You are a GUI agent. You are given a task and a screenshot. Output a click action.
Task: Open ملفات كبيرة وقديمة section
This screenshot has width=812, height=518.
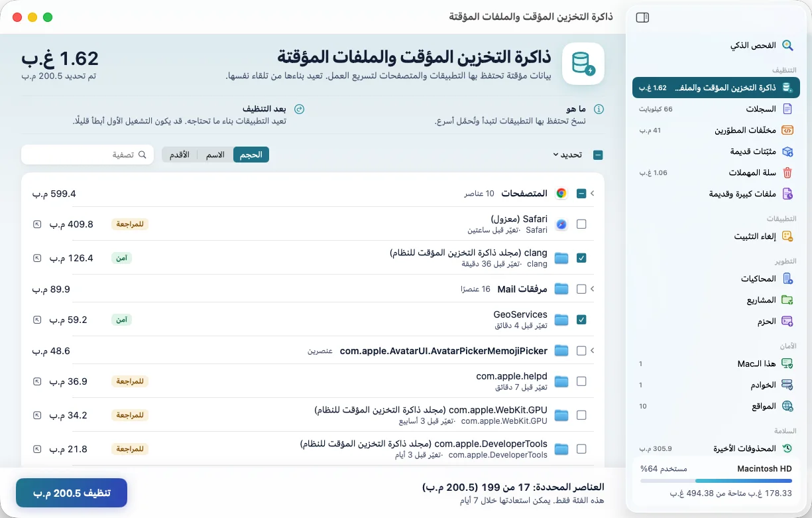(x=716, y=194)
